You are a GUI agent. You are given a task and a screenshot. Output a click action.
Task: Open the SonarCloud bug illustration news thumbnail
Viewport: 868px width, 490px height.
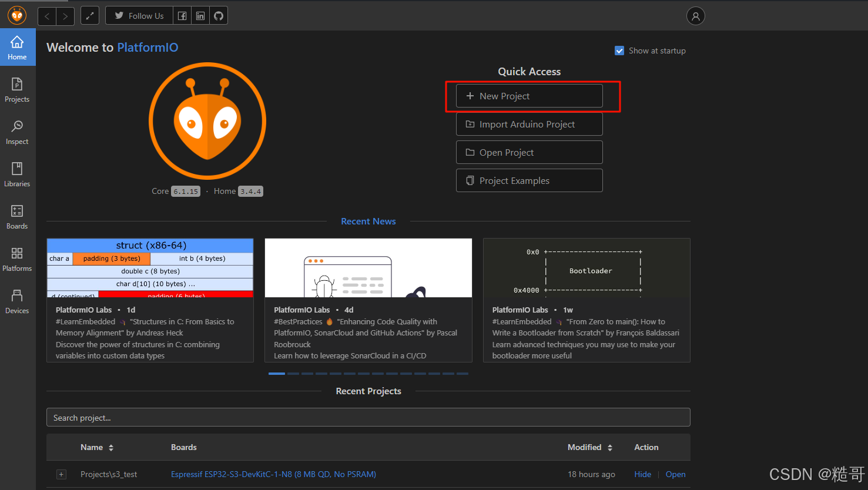pos(368,268)
